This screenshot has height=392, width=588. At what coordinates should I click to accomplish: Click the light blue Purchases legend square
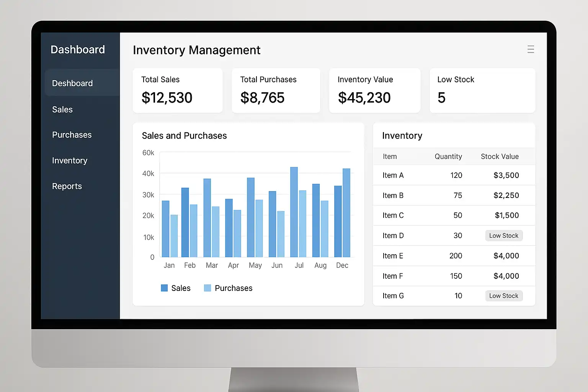click(x=207, y=288)
